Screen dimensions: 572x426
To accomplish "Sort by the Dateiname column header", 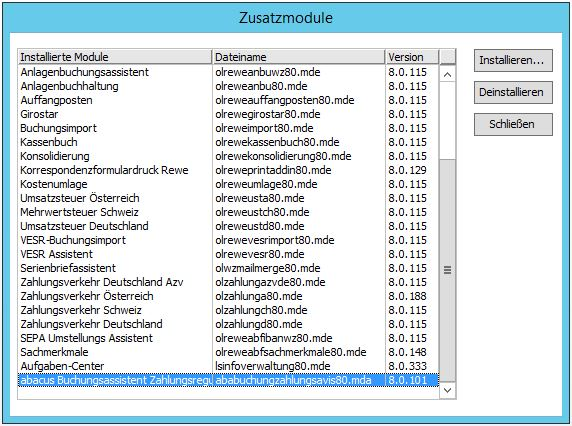I will click(x=299, y=57).
